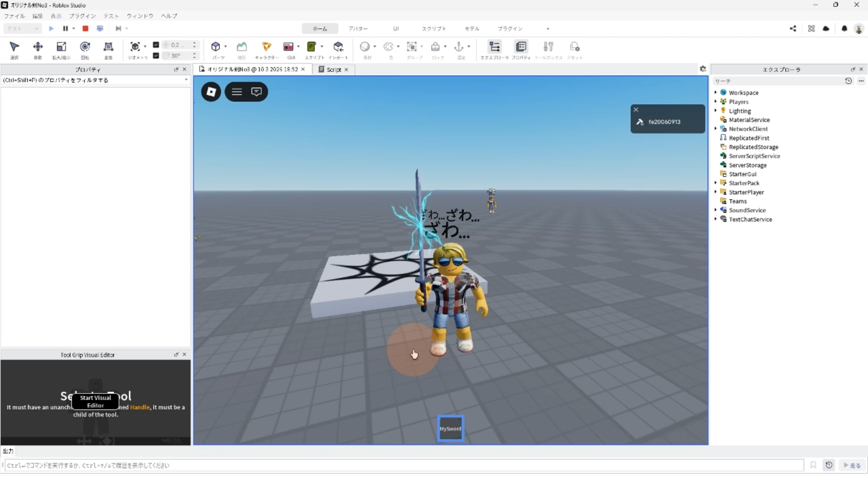The image size is (868, 488).
Task: Open the Avatar ribbon tab
Action: [x=358, y=28]
